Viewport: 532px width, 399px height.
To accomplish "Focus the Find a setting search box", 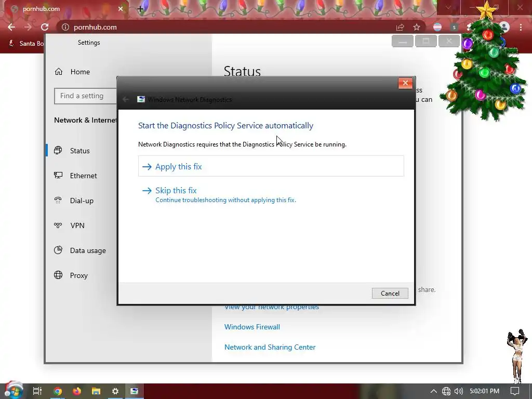I will 86,96.
